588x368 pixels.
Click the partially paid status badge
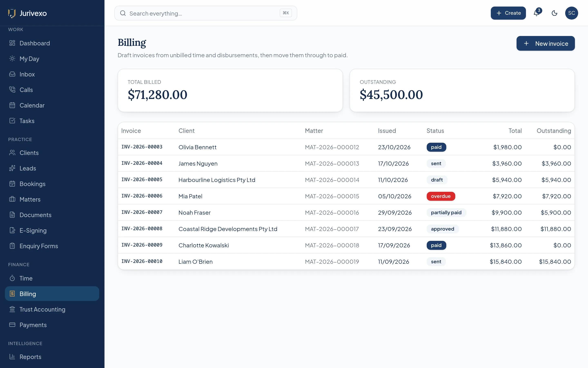pos(446,213)
